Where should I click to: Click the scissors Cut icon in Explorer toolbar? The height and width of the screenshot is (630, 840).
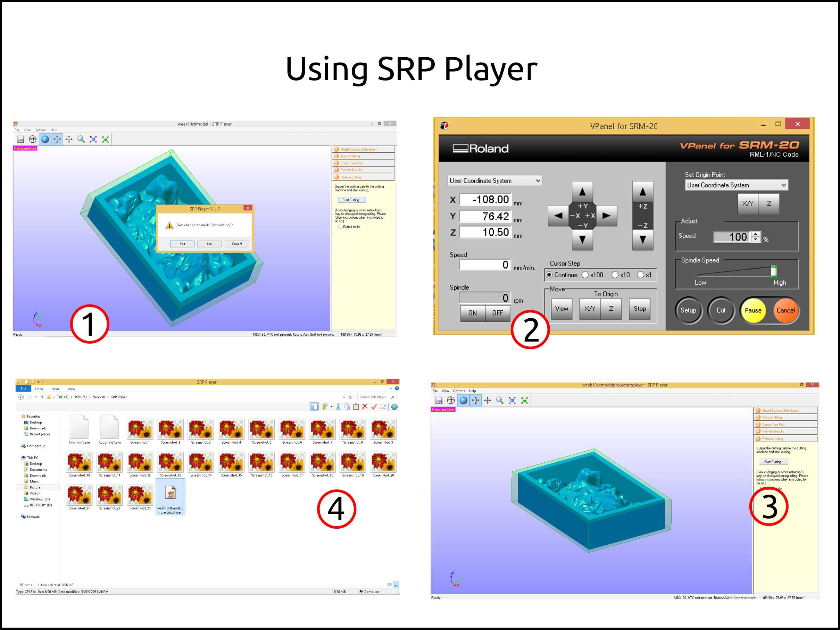tap(338, 407)
